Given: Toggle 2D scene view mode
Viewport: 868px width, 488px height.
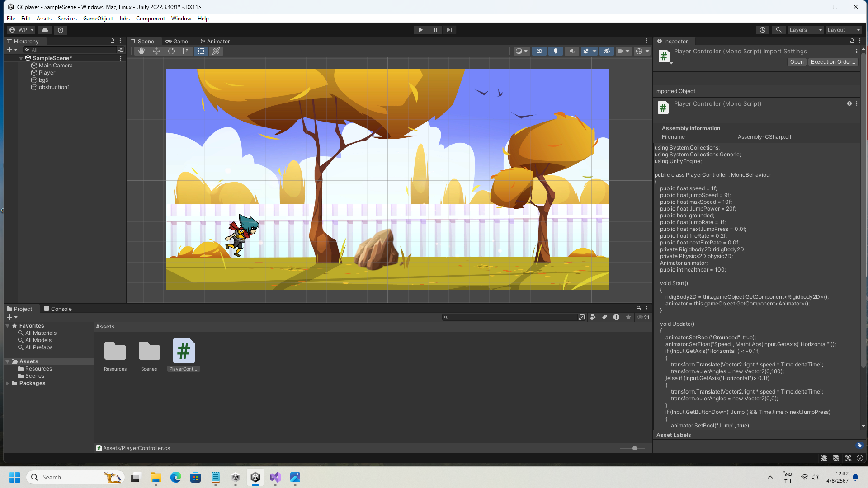Looking at the screenshot, I should (x=539, y=51).
